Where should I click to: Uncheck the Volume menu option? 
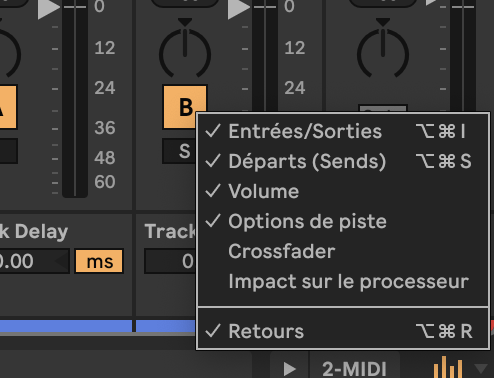coord(343,191)
